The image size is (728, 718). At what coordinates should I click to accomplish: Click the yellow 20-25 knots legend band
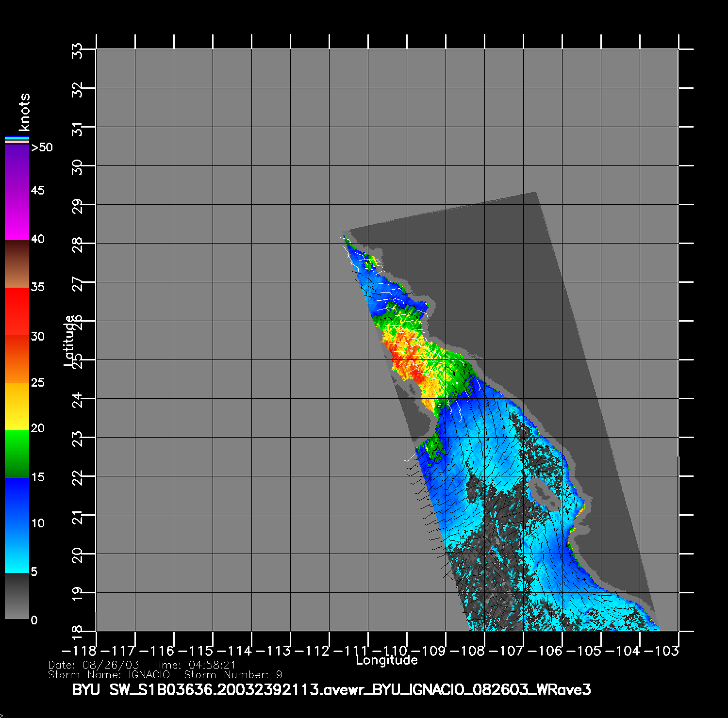click(17, 406)
